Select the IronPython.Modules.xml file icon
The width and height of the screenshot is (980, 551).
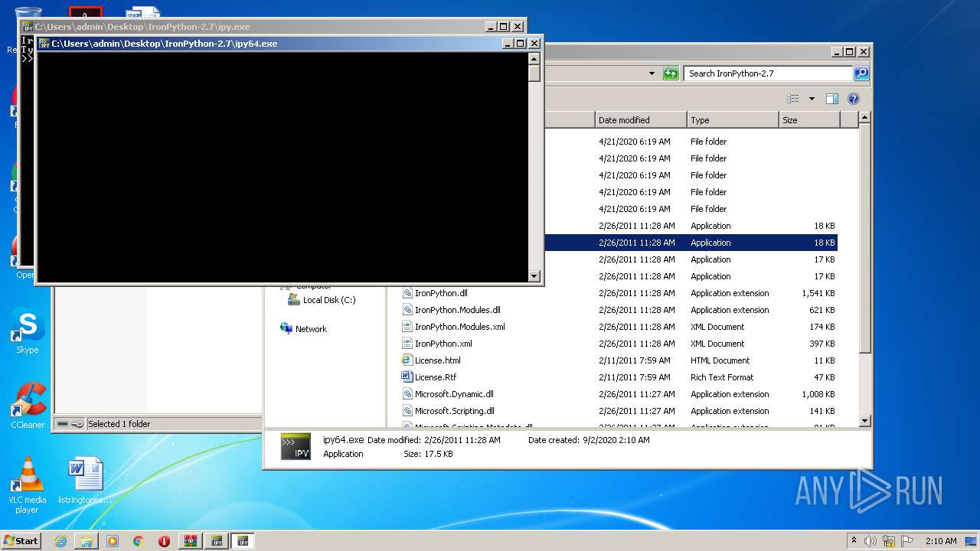tap(407, 327)
